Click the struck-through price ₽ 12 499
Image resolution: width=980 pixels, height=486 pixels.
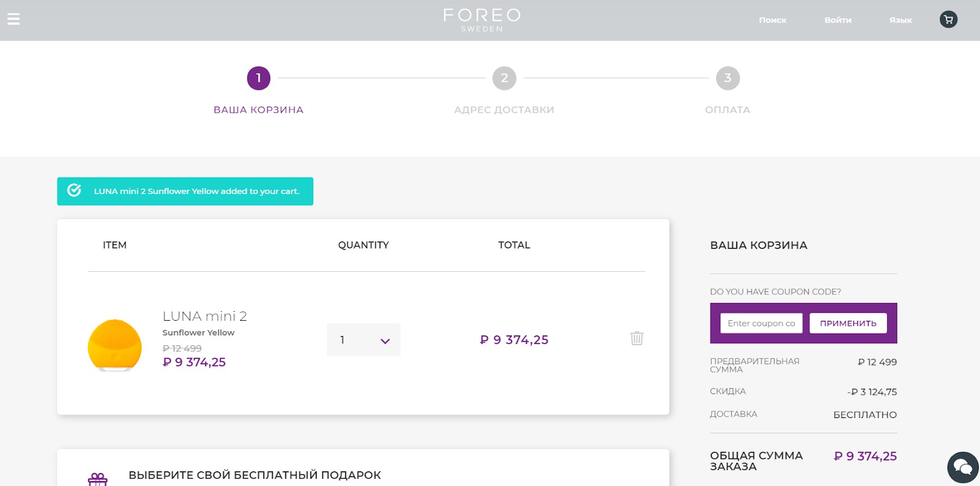tap(182, 348)
